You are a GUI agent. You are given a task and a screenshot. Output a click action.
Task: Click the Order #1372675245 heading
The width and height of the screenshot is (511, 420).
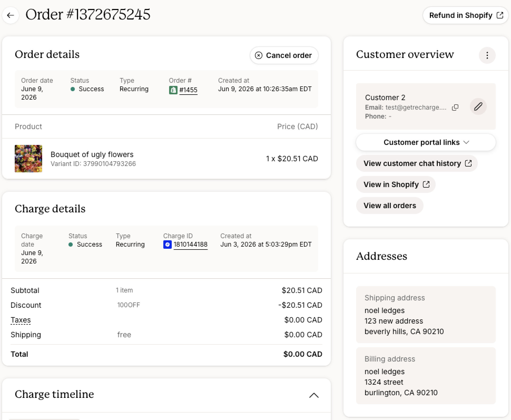88,14
